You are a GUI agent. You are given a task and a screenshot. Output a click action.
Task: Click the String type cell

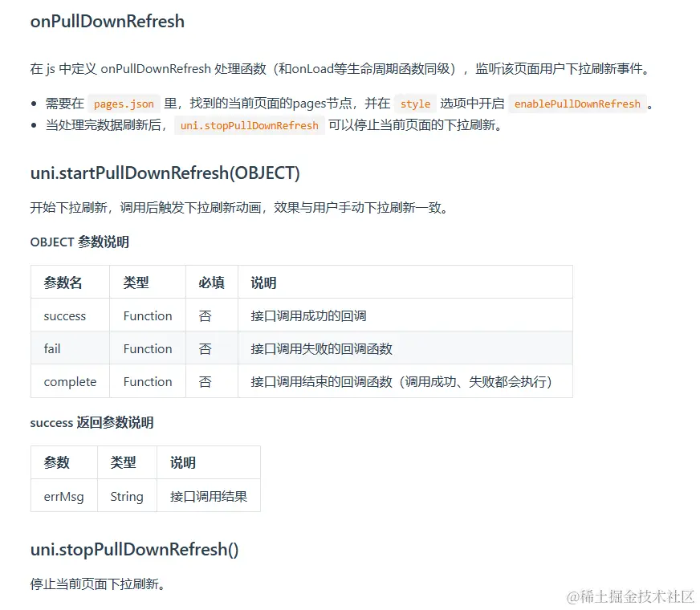click(127, 496)
